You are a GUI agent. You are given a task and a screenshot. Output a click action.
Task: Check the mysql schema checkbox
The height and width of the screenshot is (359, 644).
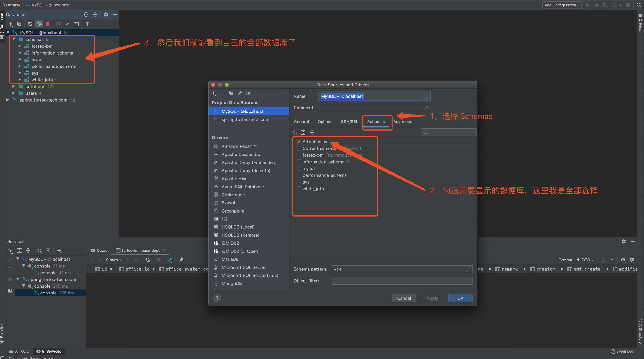(299, 168)
